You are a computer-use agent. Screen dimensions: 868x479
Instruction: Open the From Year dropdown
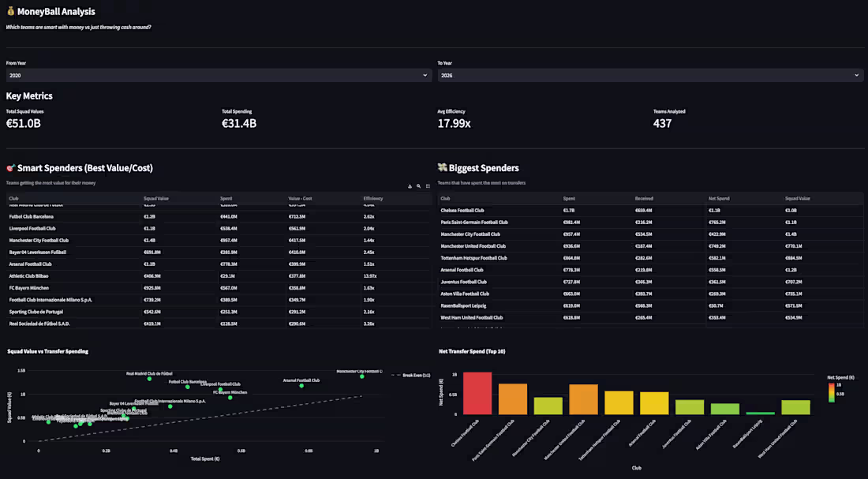pyautogui.click(x=217, y=75)
